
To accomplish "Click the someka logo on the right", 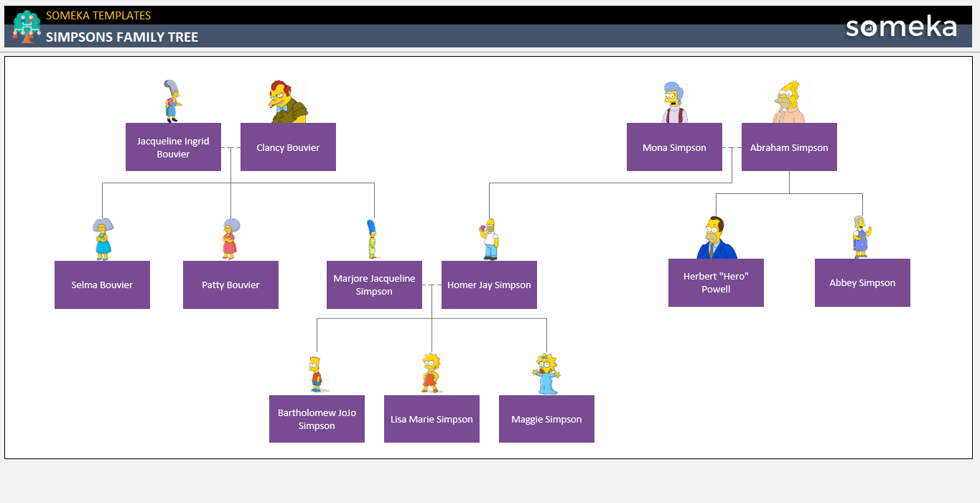I will click(902, 27).
